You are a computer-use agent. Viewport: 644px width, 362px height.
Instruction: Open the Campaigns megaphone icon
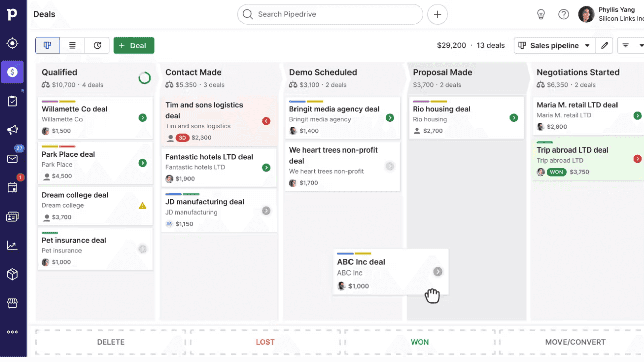point(12,130)
